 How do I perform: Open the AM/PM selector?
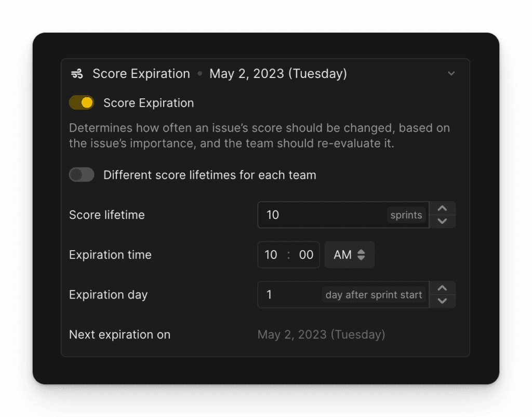coord(349,255)
